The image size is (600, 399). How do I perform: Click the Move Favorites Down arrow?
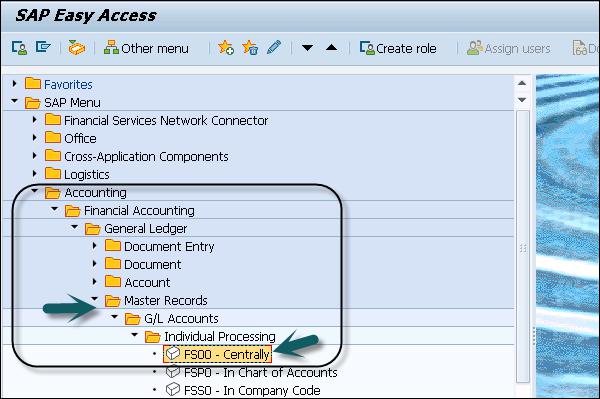pyautogui.click(x=307, y=48)
